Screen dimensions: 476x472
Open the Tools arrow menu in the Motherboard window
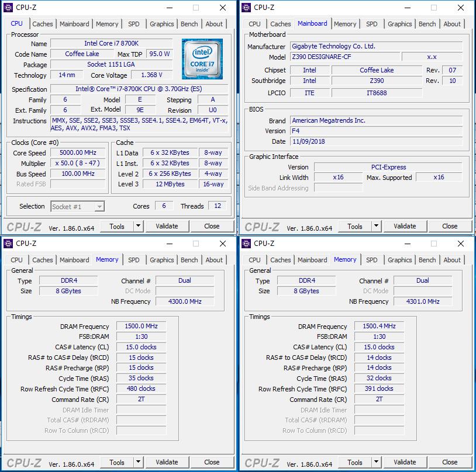tap(376, 226)
